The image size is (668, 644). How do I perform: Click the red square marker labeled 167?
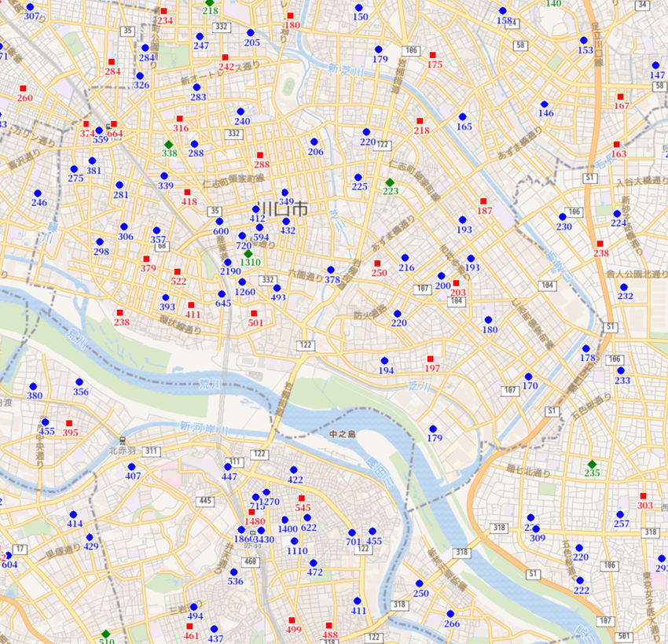620,97
